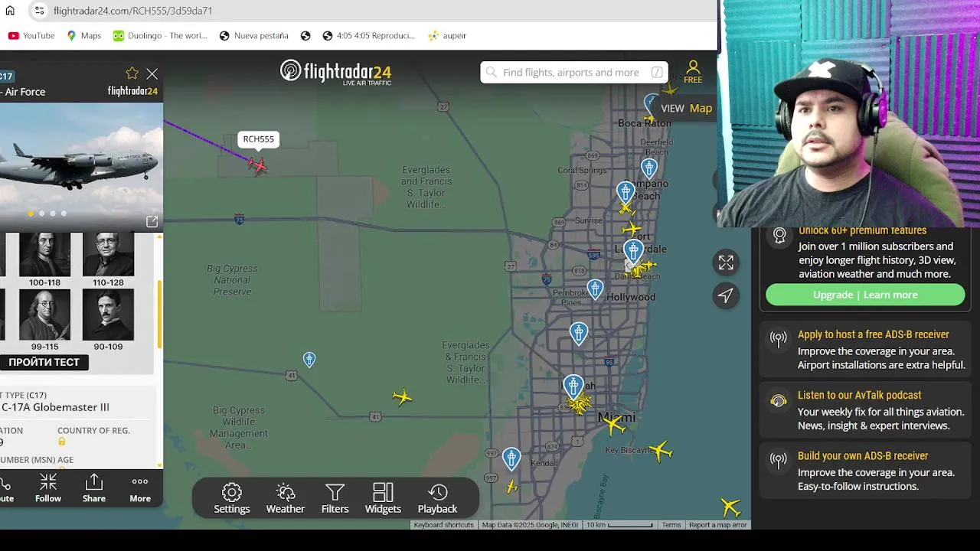Click yellow plane over the Everglades

402,396
